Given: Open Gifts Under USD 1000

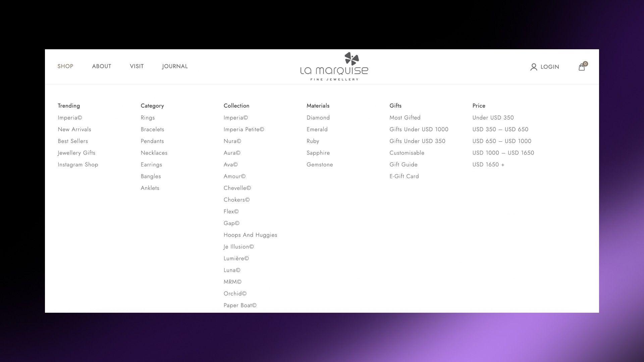Looking at the screenshot, I should click(419, 129).
